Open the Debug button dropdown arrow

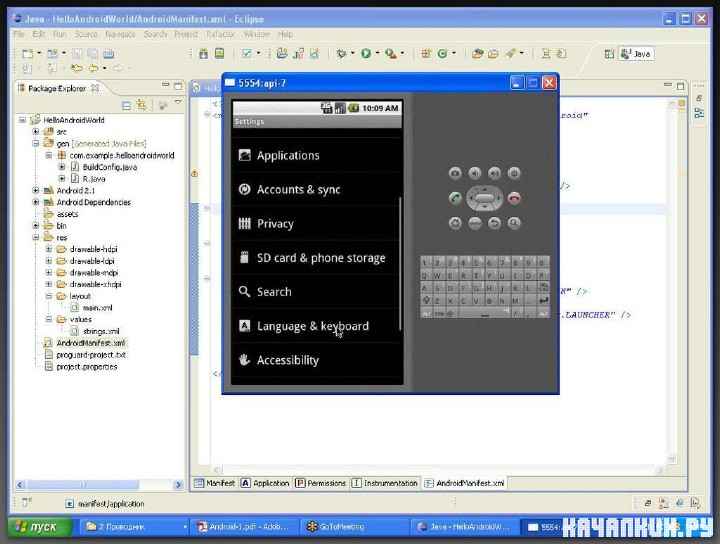[x=352, y=53]
